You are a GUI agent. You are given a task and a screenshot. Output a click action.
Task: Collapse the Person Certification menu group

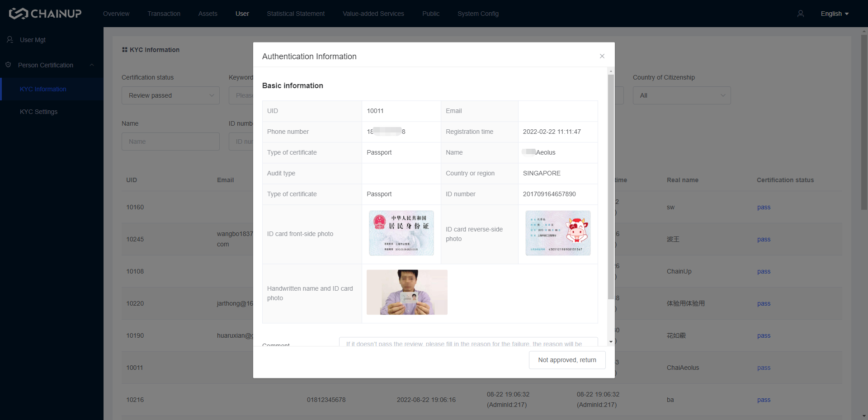pos(92,65)
